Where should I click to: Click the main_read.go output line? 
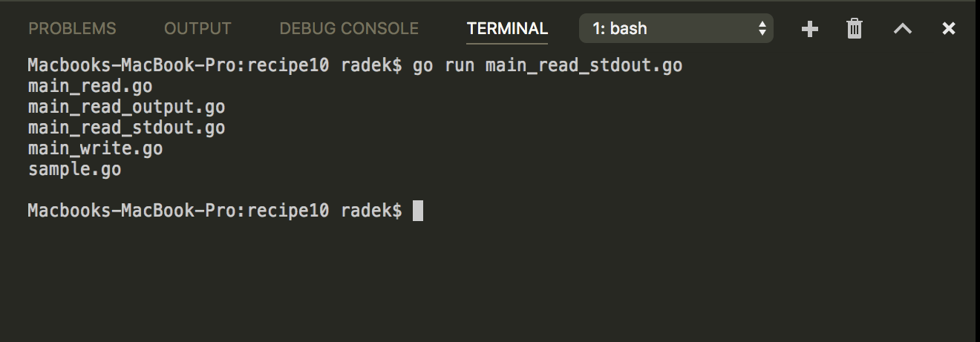pos(90,86)
